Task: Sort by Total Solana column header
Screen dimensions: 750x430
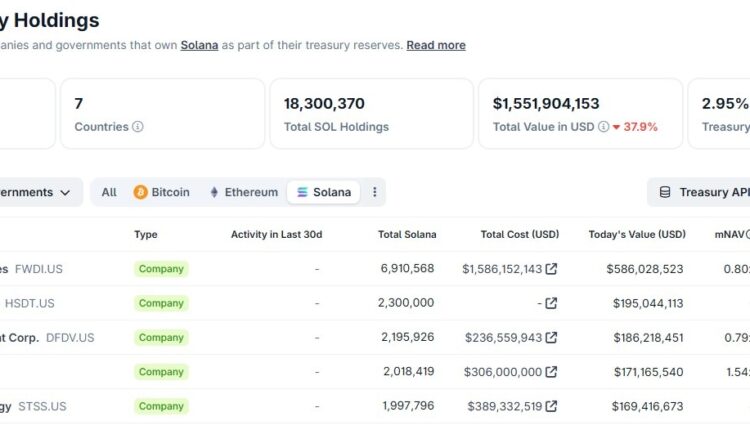Action: pos(407,234)
